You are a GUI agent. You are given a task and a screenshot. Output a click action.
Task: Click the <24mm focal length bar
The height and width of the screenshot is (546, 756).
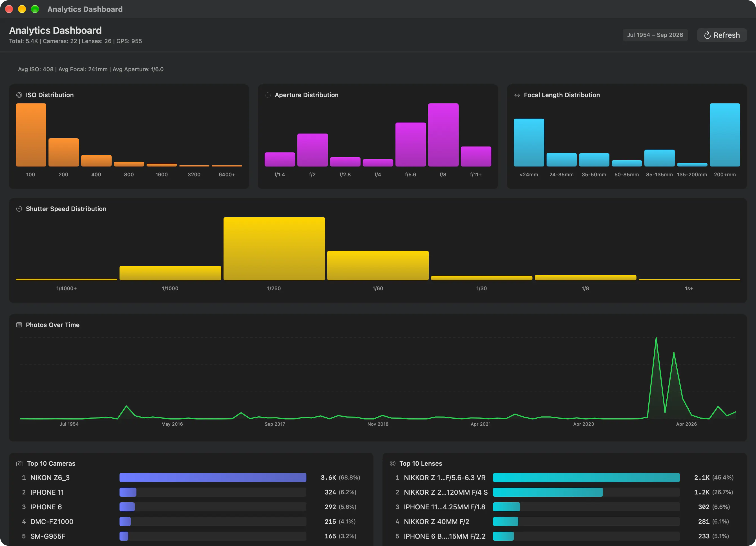pos(529,143)
